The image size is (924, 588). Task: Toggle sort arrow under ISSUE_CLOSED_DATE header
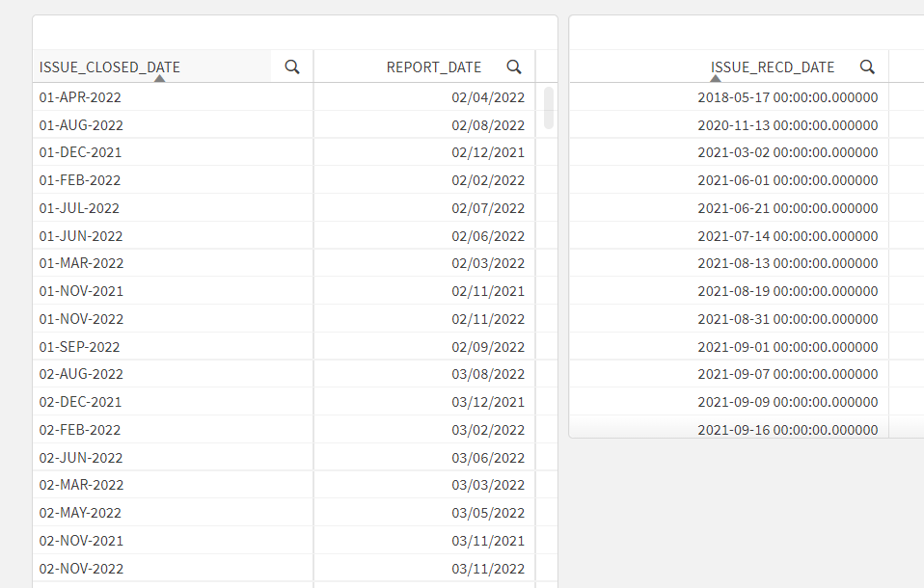pyautogui.click(x=160, y=78)
